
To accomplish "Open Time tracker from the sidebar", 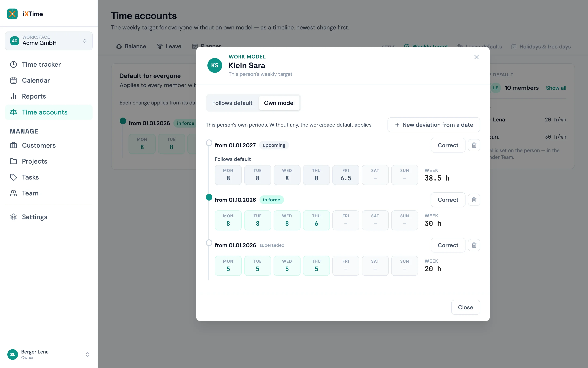I will coord(49,64).
